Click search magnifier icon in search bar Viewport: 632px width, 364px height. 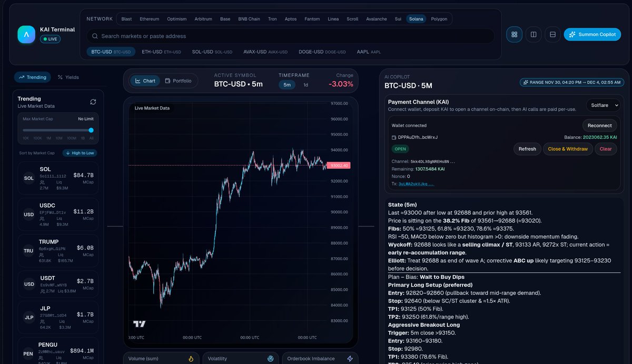pos(95,36)
